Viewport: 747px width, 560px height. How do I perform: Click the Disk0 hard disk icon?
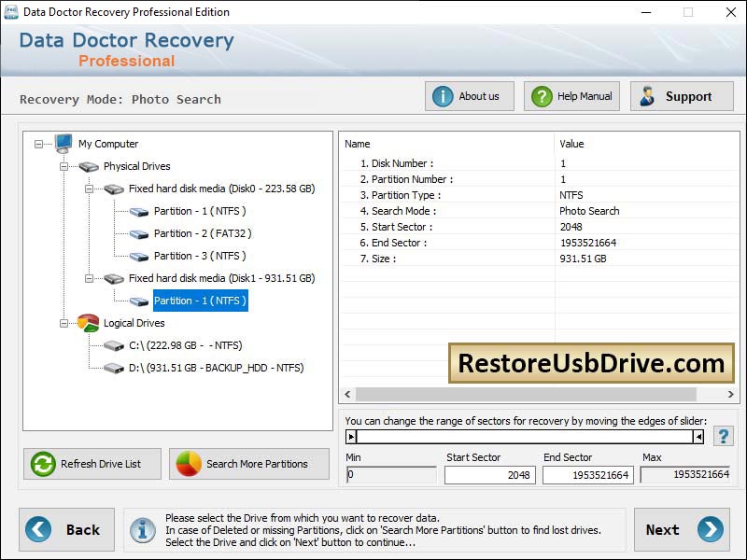[x=114, y=188]
